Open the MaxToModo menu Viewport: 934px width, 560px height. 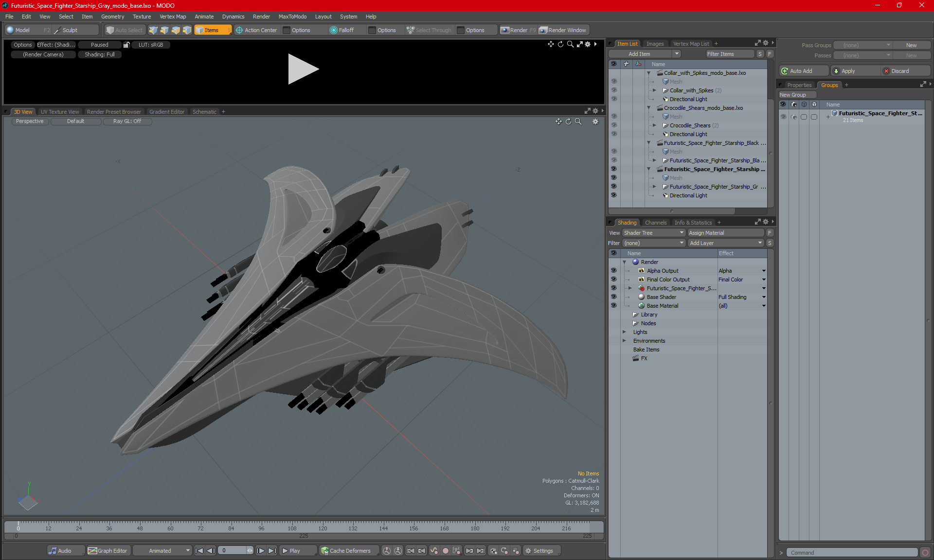pos(292,17)
